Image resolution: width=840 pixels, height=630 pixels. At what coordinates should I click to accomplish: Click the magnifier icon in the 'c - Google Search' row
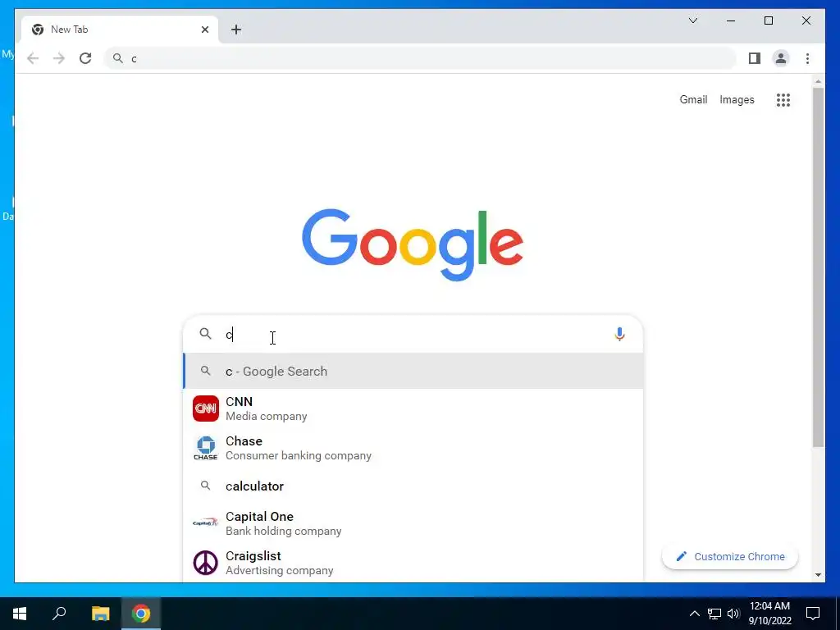(x=205, y=371)
